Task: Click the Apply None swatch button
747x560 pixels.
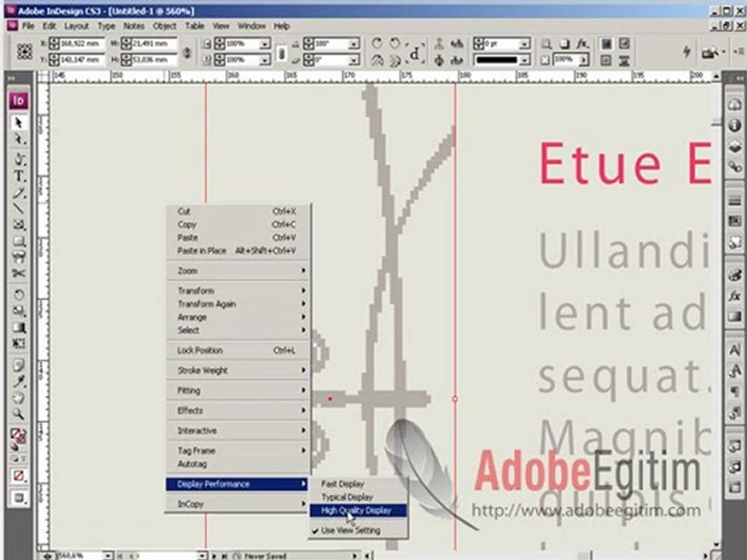Action: [19, 476]
